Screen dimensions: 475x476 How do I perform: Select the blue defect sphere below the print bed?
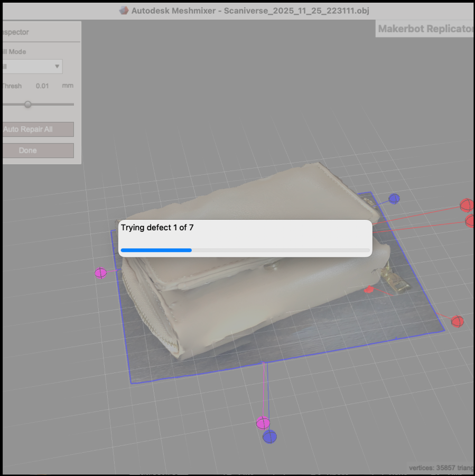269,437
